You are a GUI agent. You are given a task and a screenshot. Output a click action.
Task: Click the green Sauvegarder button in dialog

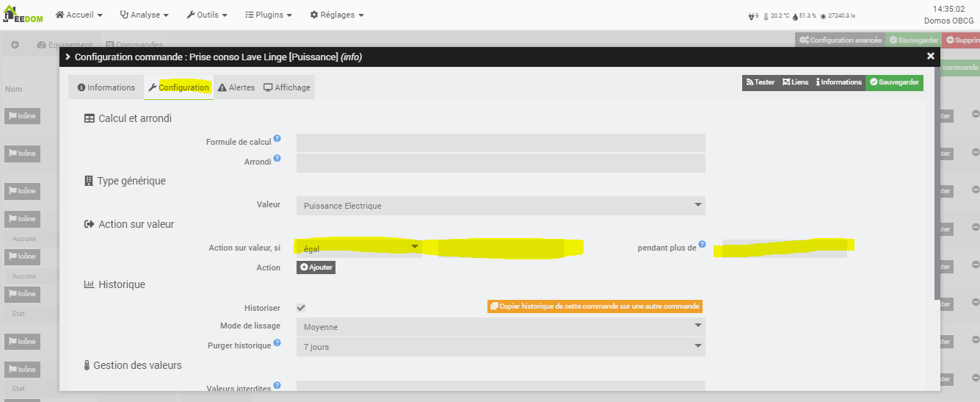pyautogui.click(x=894, y=82)
